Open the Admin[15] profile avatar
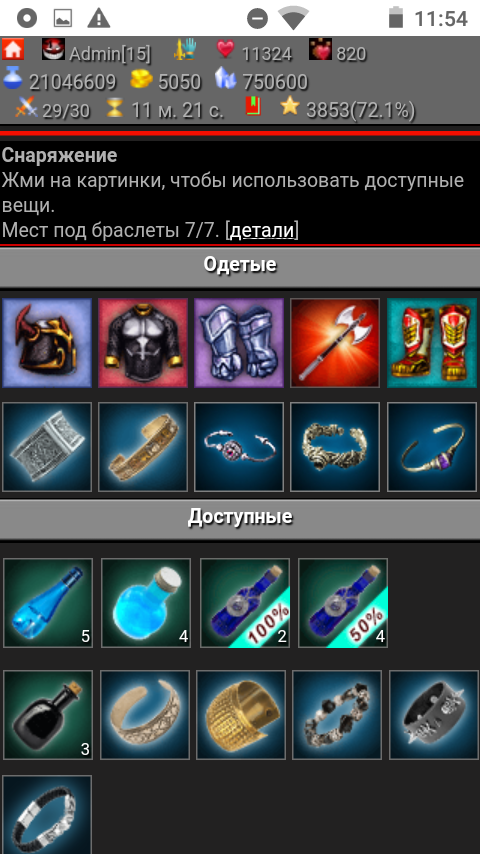Image resolution: width=480 pixels, height=854 pixels. tap(53, 50)
